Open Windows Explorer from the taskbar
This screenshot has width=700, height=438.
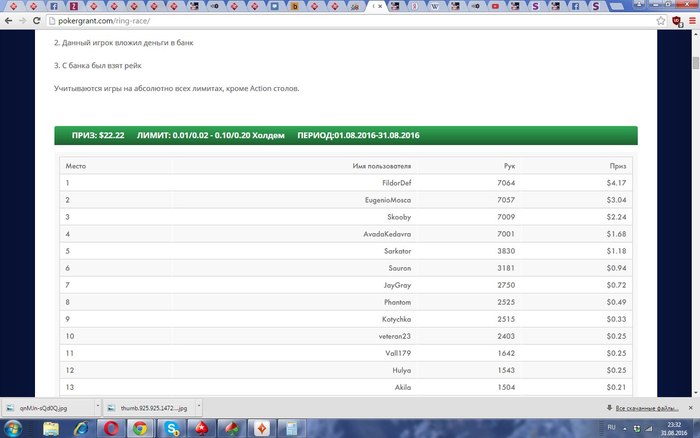point(51,429)
